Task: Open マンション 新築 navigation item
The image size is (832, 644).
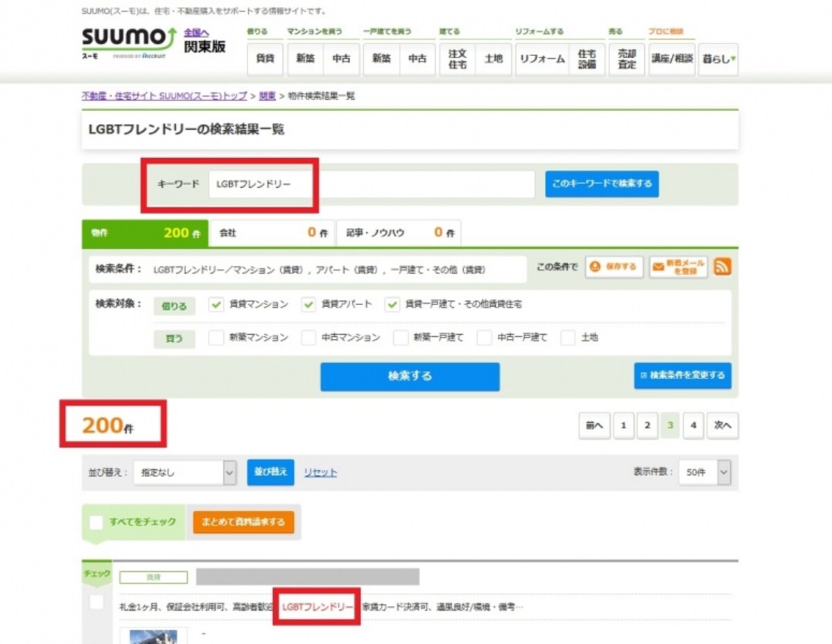Action: (x=305, y=59)
